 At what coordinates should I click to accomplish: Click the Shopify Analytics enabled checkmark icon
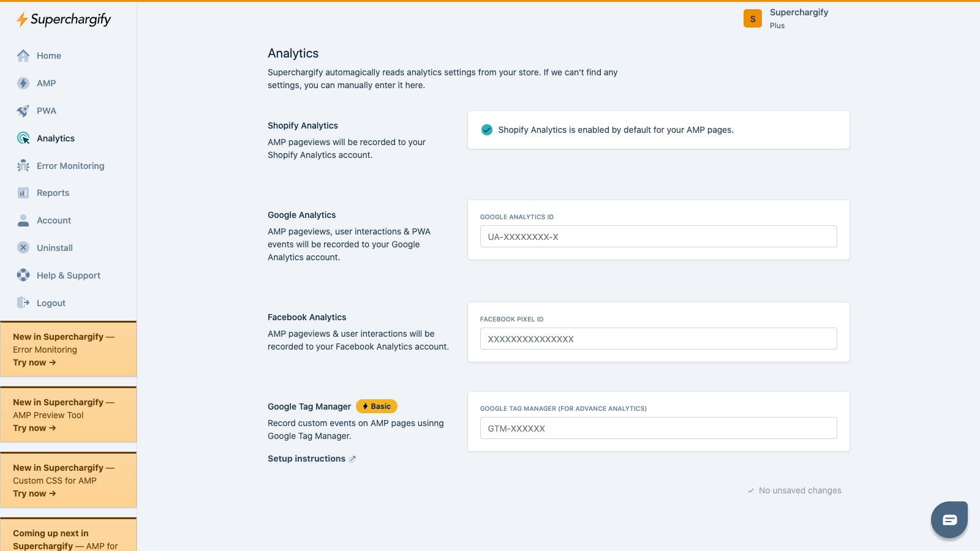(x=487, y=130)
